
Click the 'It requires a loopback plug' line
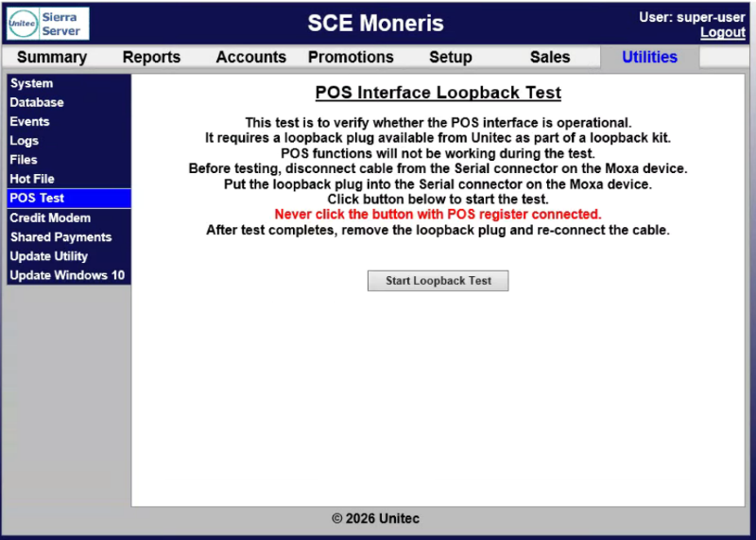(438, 138)
